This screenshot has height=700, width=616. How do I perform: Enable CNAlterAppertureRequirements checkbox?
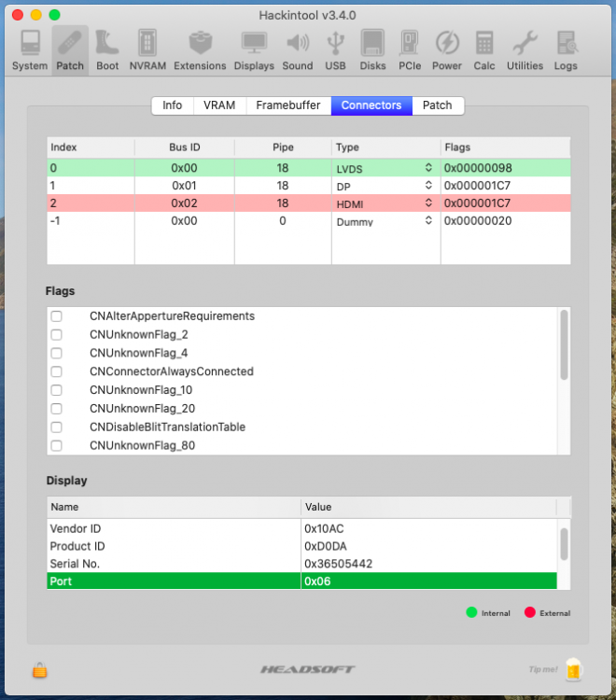(57, 316)
